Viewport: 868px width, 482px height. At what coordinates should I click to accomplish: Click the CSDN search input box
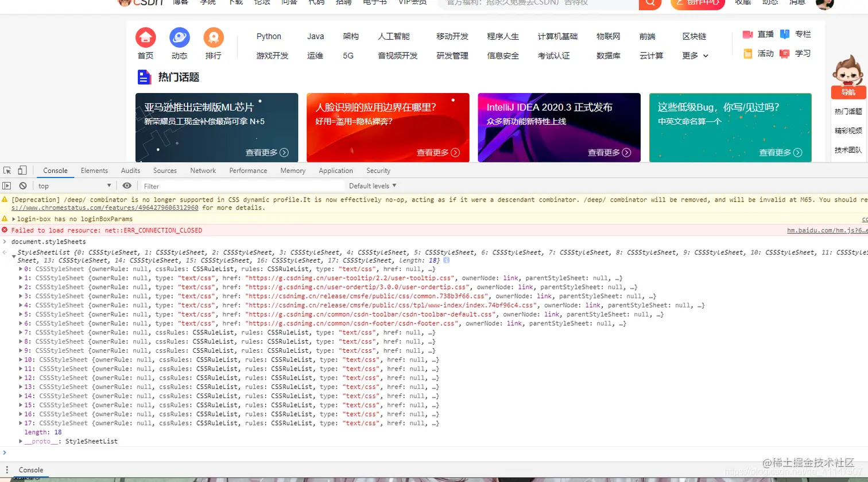[538, 3]
